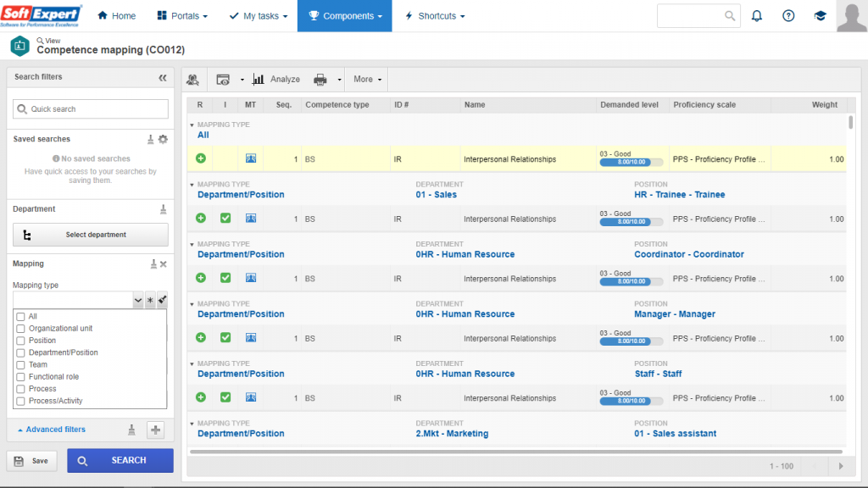Expand the More toolbar menu
Screen dimensions: 868x488
pyautogui.click(x=368, y=80)
